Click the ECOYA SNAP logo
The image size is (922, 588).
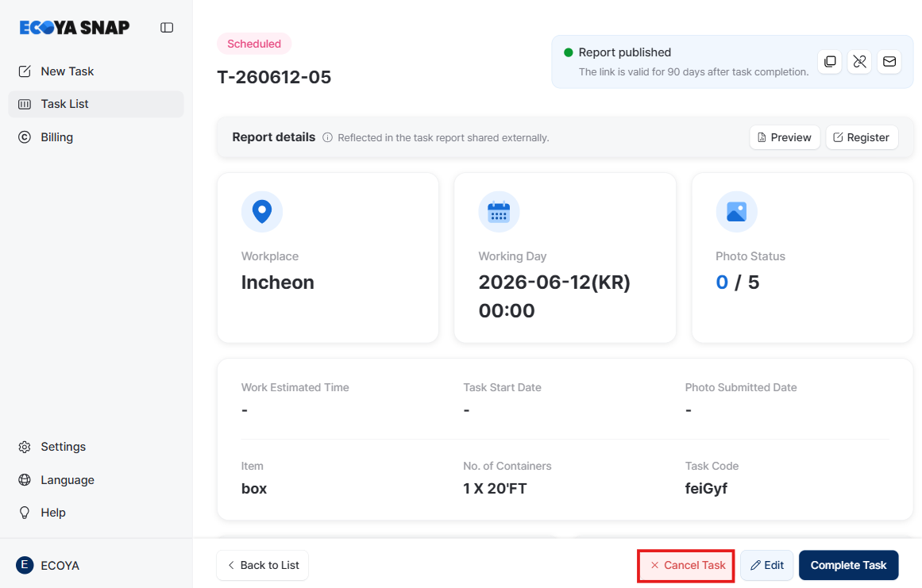click(x=75, y=28)
